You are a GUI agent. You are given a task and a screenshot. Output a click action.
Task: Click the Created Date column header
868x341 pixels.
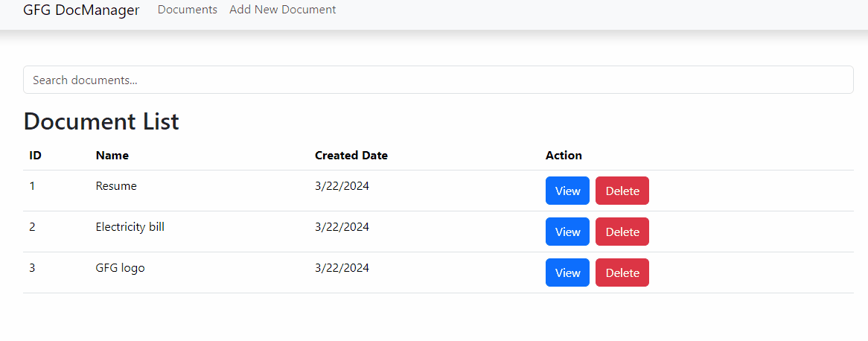[x=351, y=156]
